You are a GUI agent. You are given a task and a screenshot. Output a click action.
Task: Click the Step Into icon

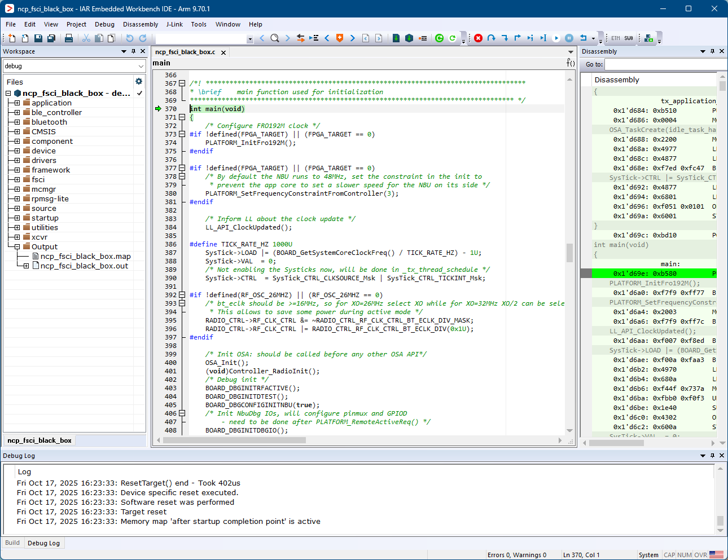505,38
